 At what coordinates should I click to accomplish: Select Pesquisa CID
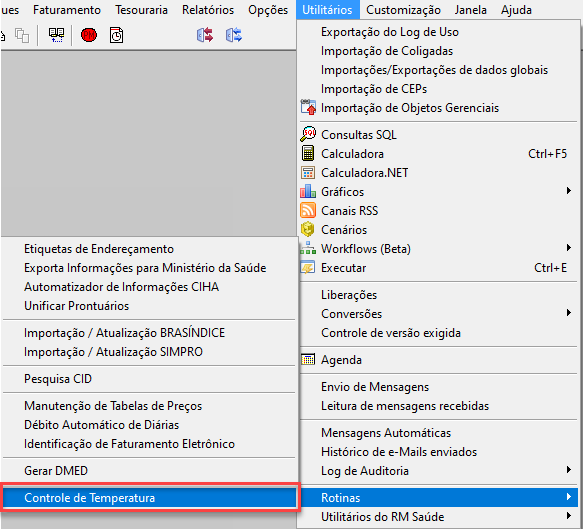[x=149, y=379]
